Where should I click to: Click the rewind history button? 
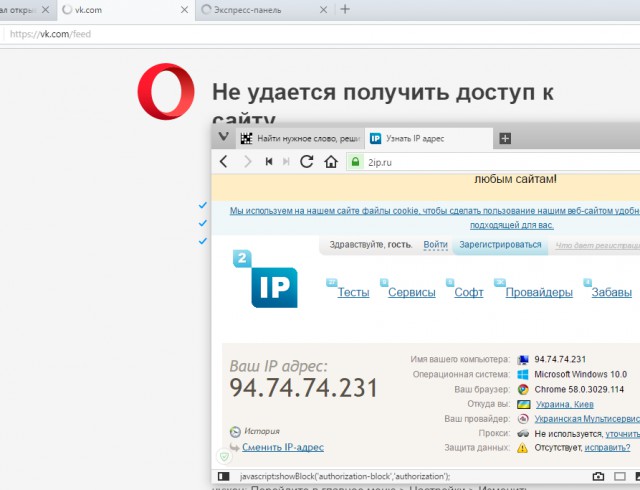[269, 162]
